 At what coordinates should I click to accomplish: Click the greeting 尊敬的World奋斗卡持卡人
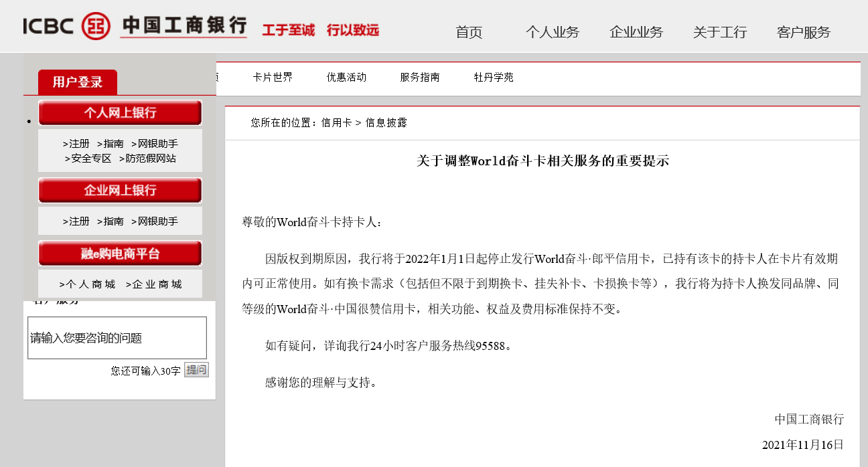(x=312, y=222)
